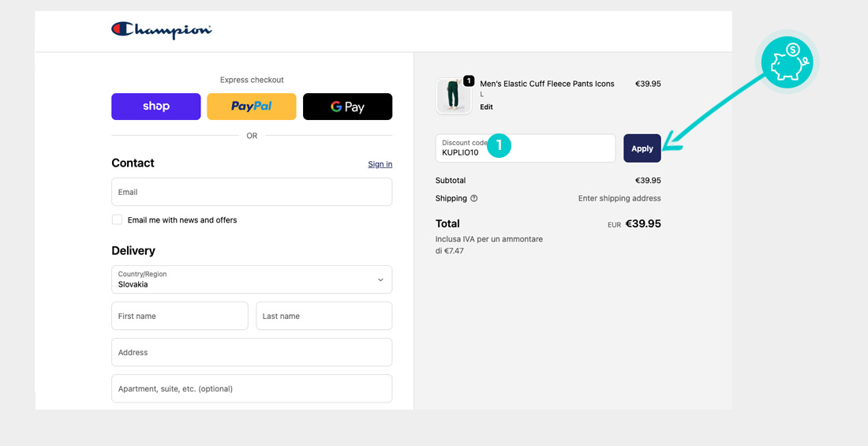The image size is (868, 446).
Task: Click the shipping help question mark icon
Action: pos(474,199)
